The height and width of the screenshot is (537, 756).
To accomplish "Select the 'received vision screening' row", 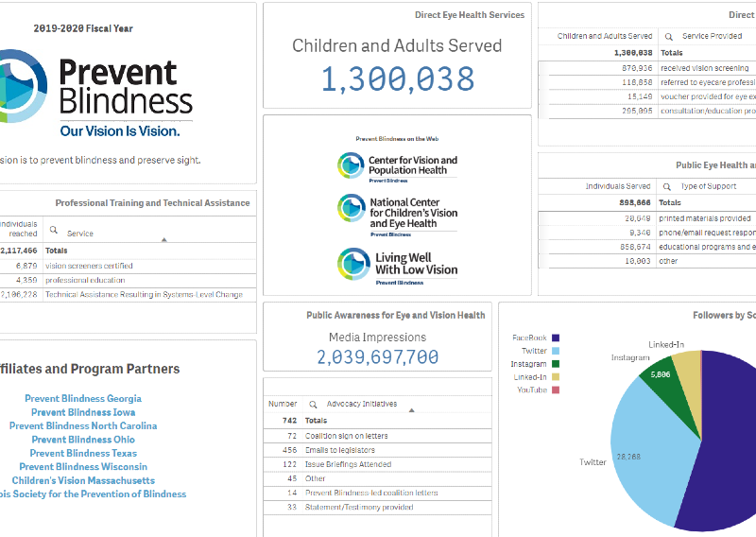I will [647, 68].
